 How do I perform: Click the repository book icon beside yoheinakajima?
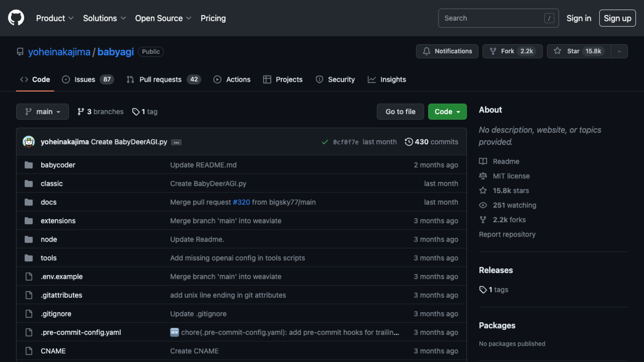20,52
